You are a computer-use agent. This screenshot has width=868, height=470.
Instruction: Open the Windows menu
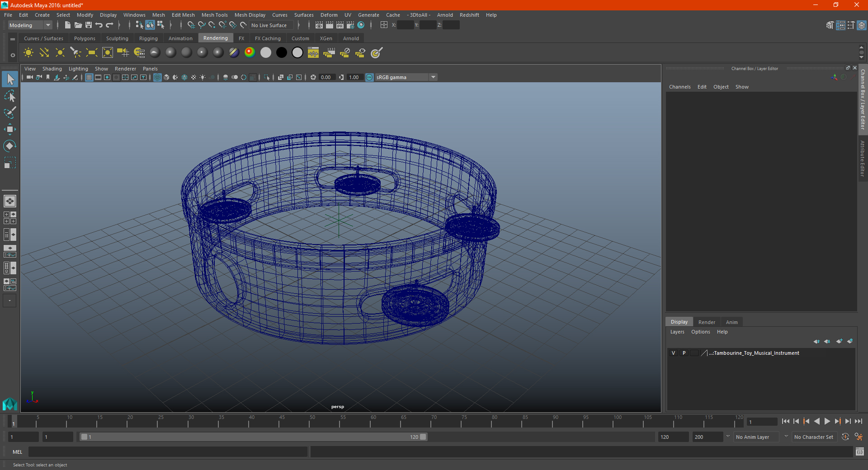point(134,15)
